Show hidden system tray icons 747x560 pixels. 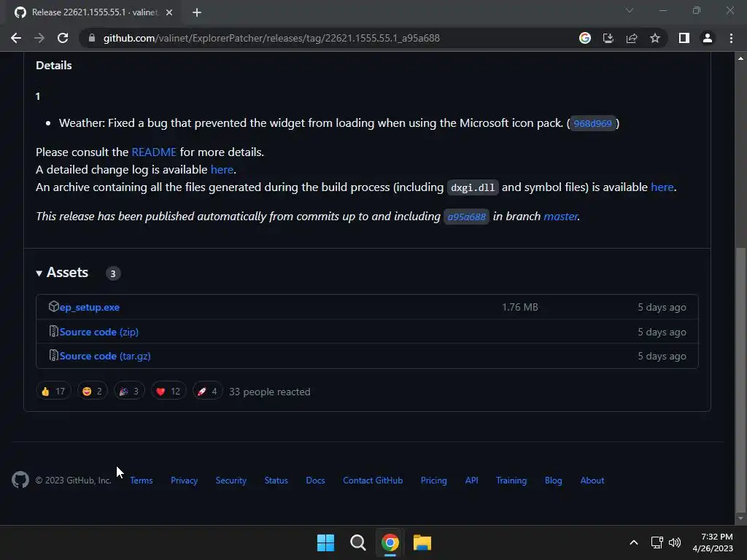click(x=634, y=542)
